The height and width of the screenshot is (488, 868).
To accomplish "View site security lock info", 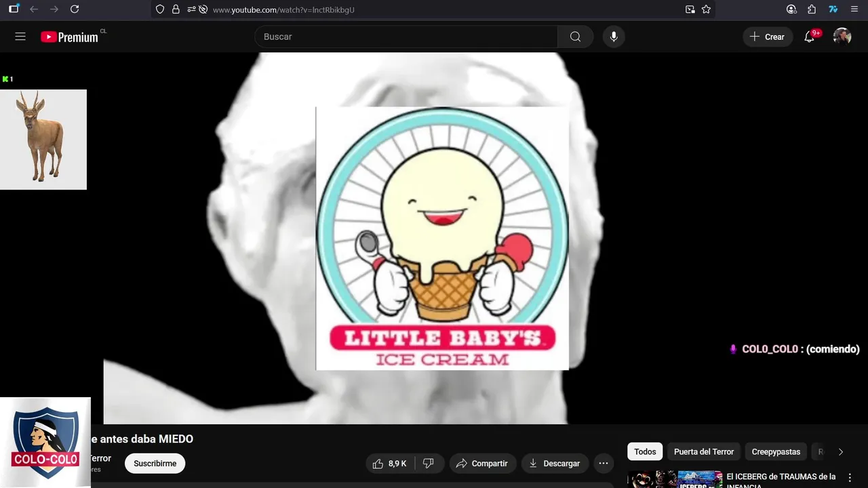I will [176, 9].
